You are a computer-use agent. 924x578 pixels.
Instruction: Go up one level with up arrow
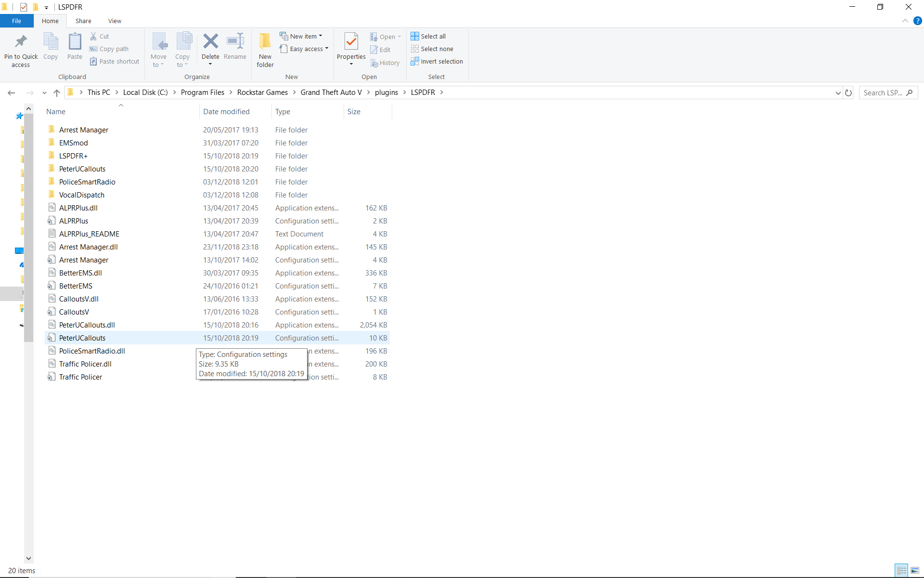pos(57,93)
